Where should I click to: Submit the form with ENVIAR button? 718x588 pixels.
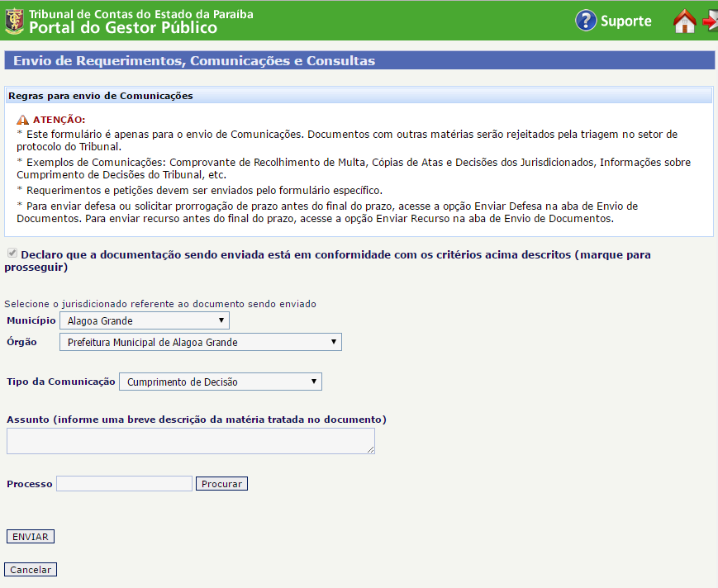[x=31, y=537]
